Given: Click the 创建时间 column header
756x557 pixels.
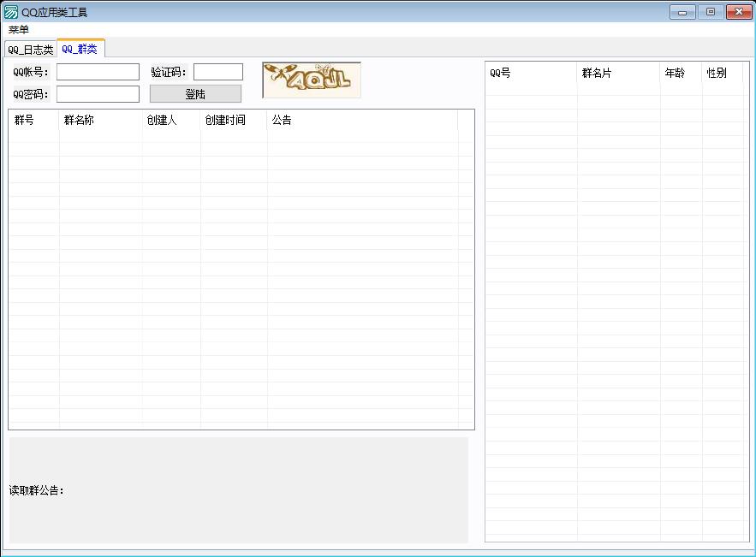Looking at the screenshot, I should pos(234,120).
